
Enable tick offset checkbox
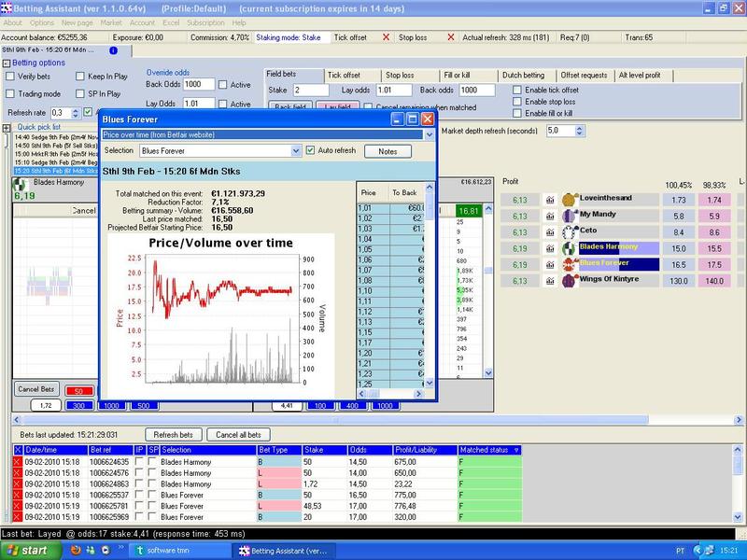coord(517,90)
